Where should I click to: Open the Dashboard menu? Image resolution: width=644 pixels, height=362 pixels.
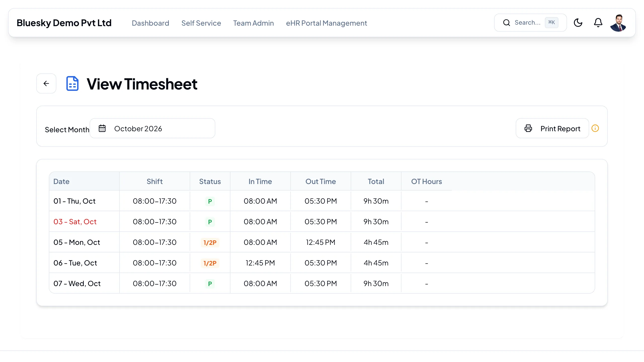coord(150,23)
